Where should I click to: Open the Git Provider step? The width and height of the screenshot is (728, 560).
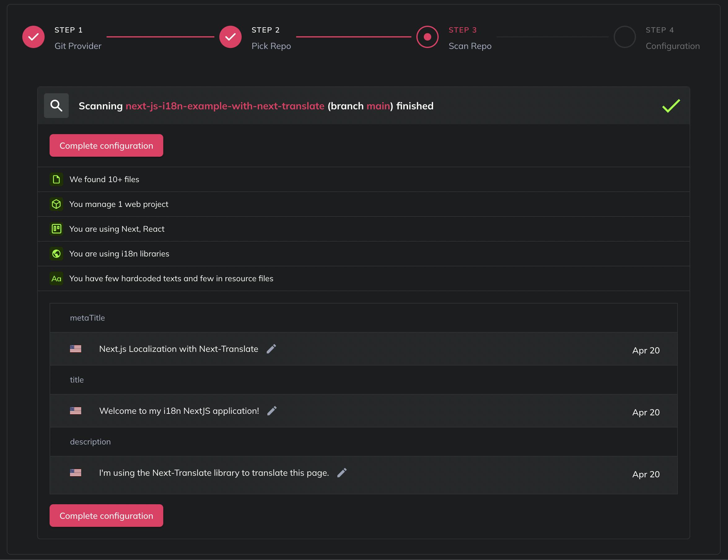[78, 46]
